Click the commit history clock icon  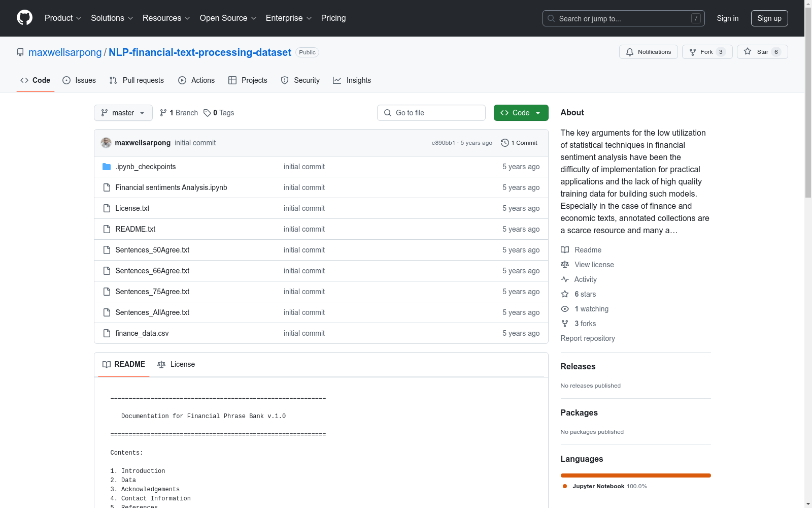[504, 143]
